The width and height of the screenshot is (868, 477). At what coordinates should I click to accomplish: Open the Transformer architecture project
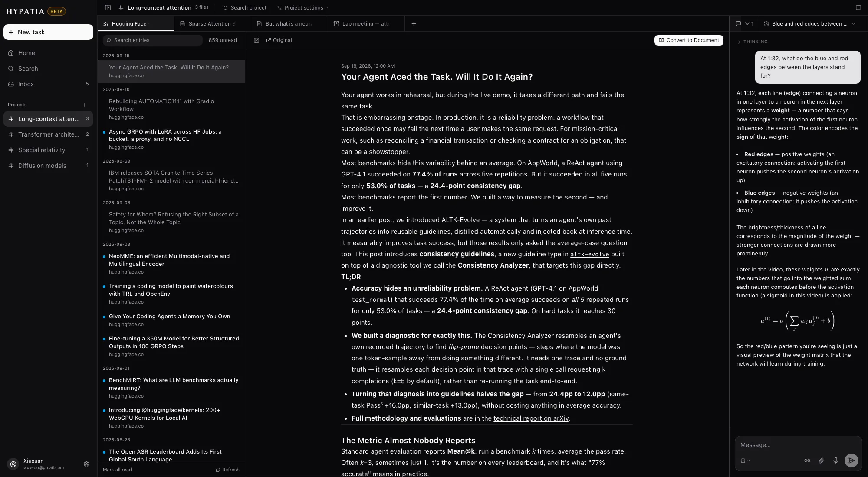click(48, 134)
